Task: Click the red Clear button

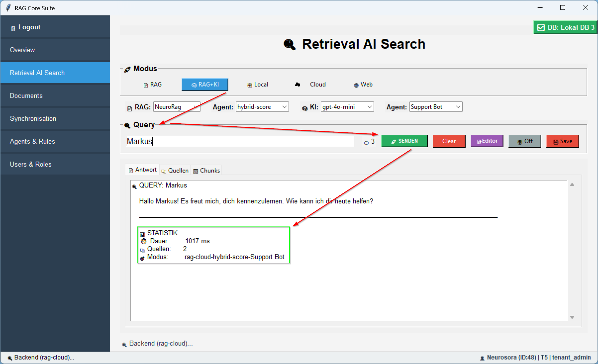Action: 449,141
